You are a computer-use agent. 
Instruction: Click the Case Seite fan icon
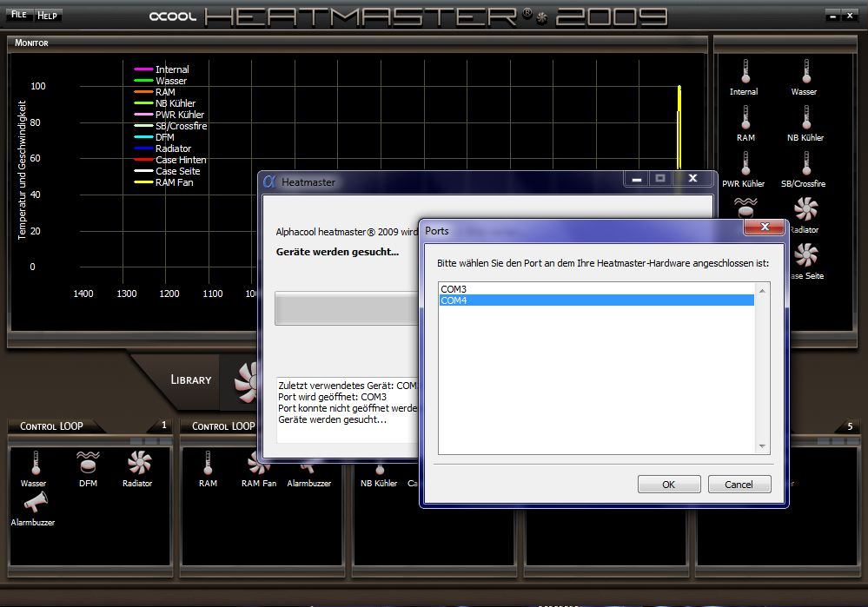click(x=806, y=255)
